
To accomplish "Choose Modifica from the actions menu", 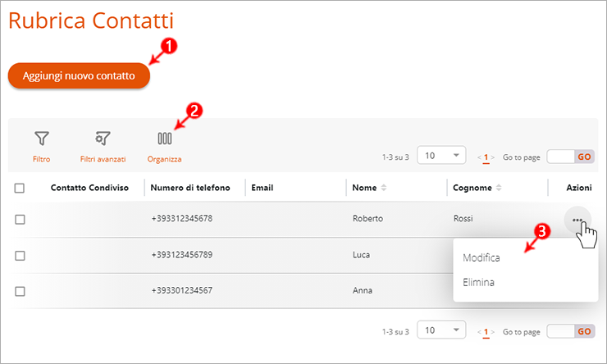I will [x=481, y=257].
